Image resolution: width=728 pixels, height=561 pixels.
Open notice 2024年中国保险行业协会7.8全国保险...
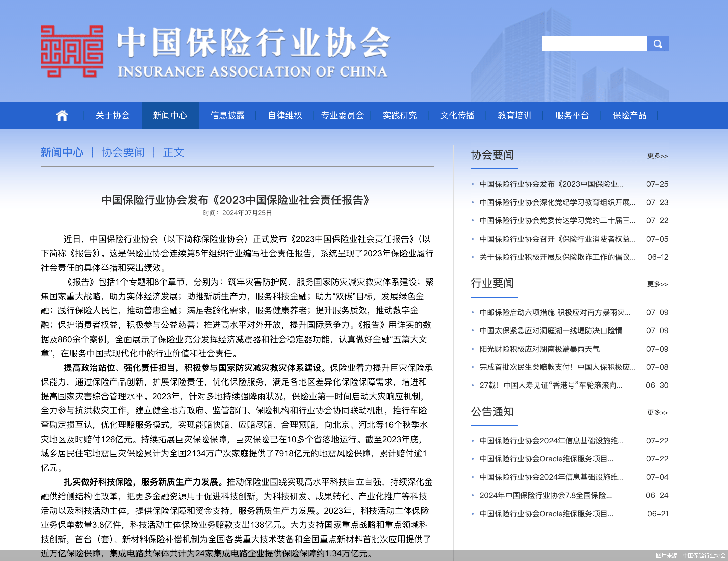click(x=546, y=495)
